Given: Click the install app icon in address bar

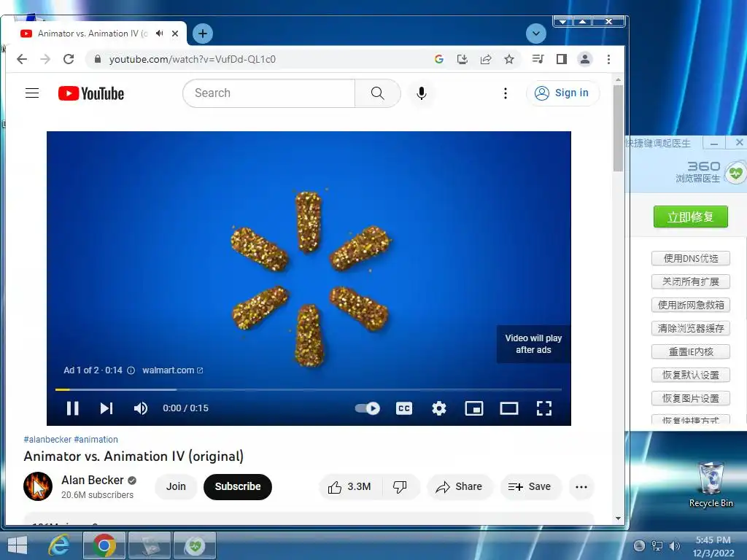Looking at the screenshot, I should [x=462, y=59].
